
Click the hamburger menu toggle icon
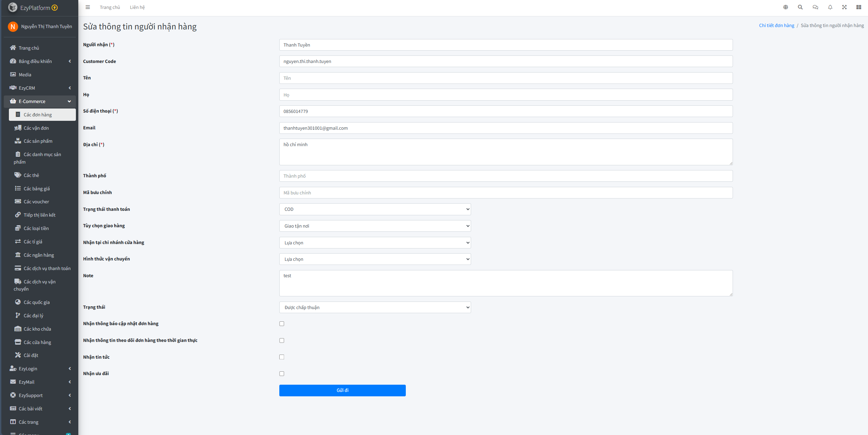[x=88, y=7]
